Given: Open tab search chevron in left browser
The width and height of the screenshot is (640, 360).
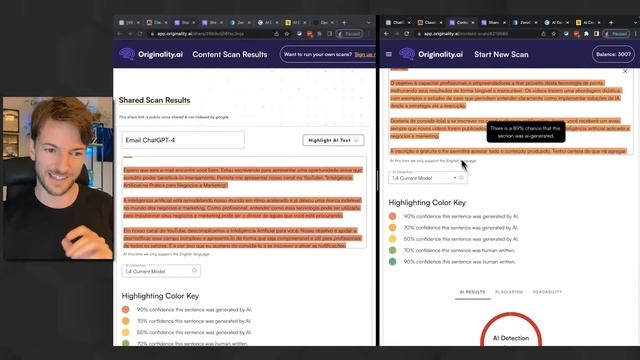Looking at the screenshot, I should (369, 22).
